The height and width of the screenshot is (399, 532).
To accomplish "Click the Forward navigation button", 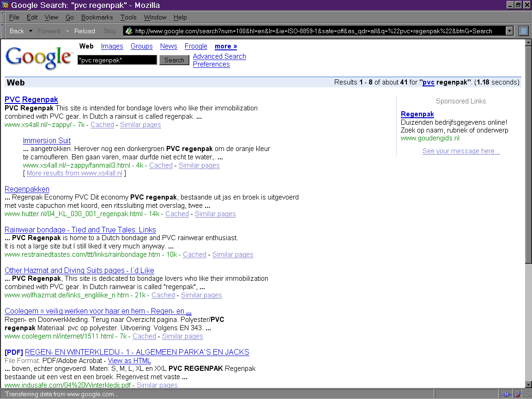I will (x=49, y=31).
